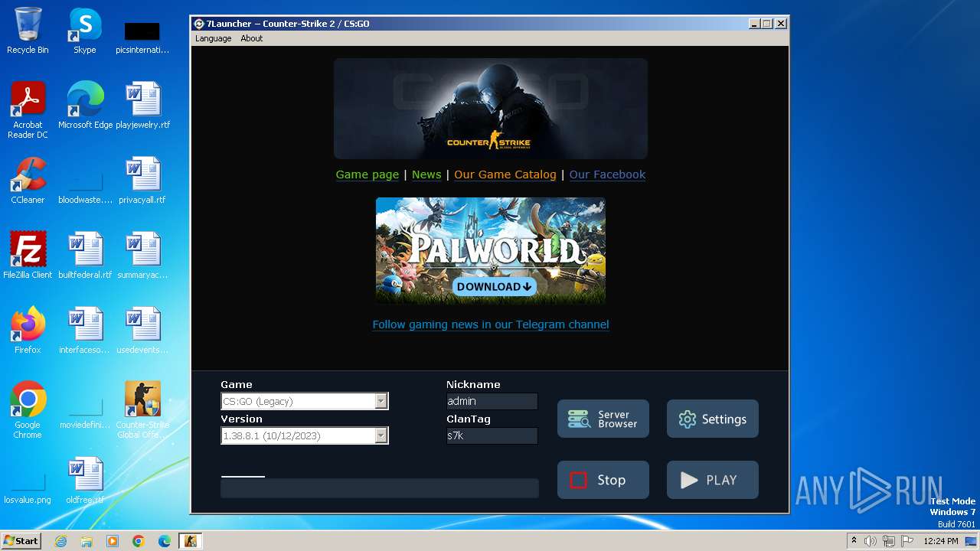Open media player taskbar icon
This screenshot has height=551, width=980.
[x=113, y=541]
